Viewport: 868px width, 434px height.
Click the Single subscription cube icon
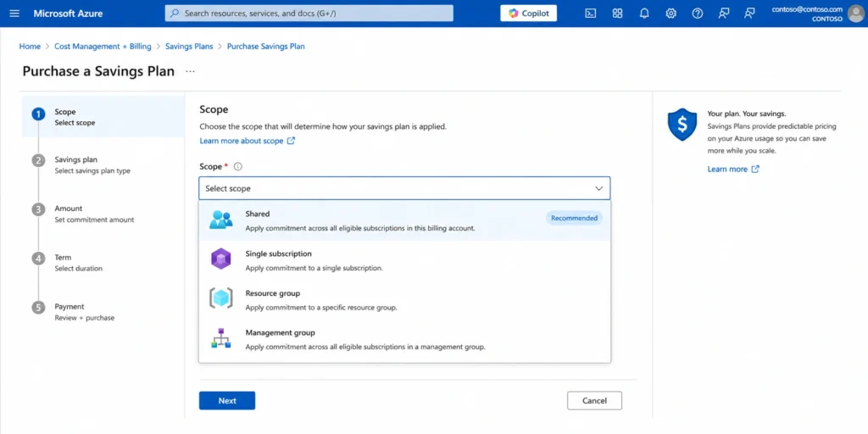221,259
